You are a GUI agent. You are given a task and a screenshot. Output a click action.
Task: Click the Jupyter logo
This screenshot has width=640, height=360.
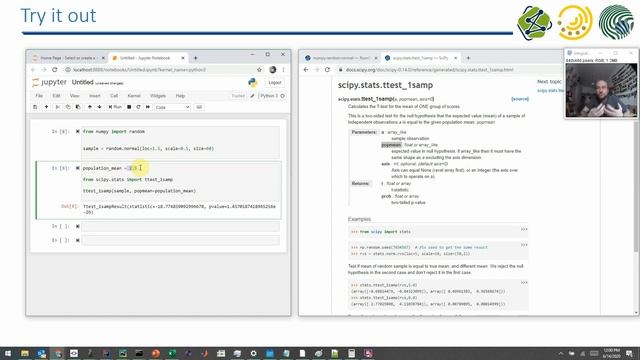(49, 82)
